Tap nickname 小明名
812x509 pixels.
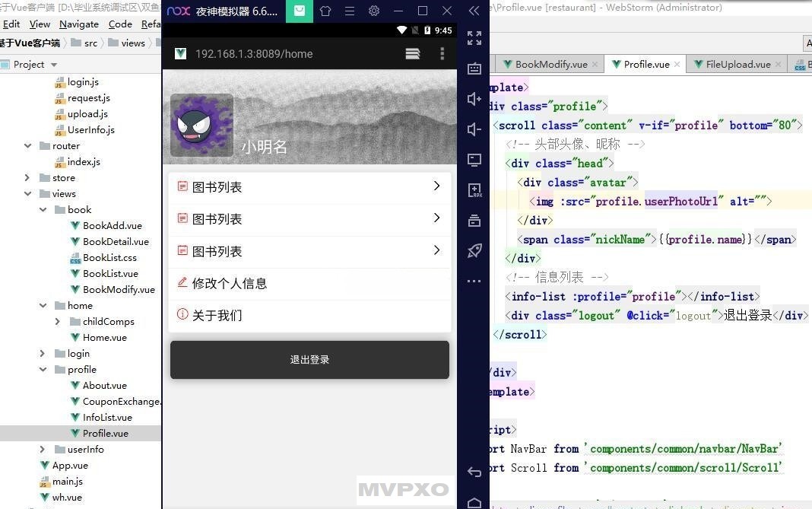[264, 147]
